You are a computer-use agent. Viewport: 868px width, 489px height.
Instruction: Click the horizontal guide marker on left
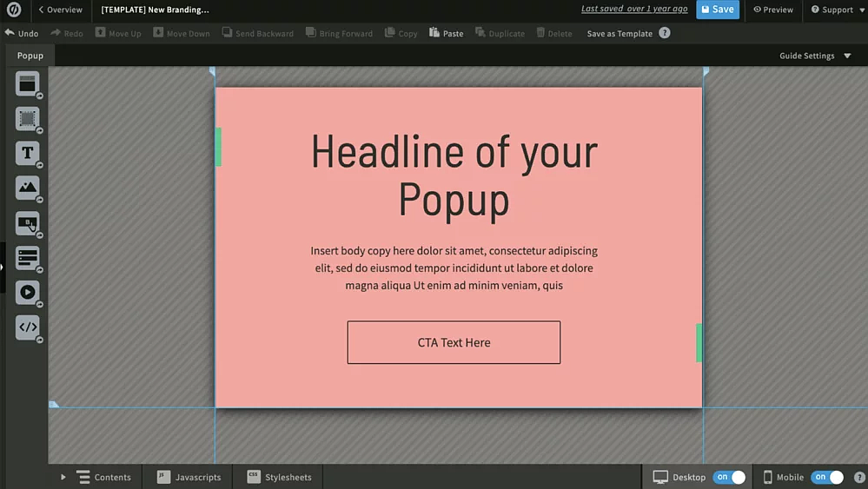click(x=53, y=405)
